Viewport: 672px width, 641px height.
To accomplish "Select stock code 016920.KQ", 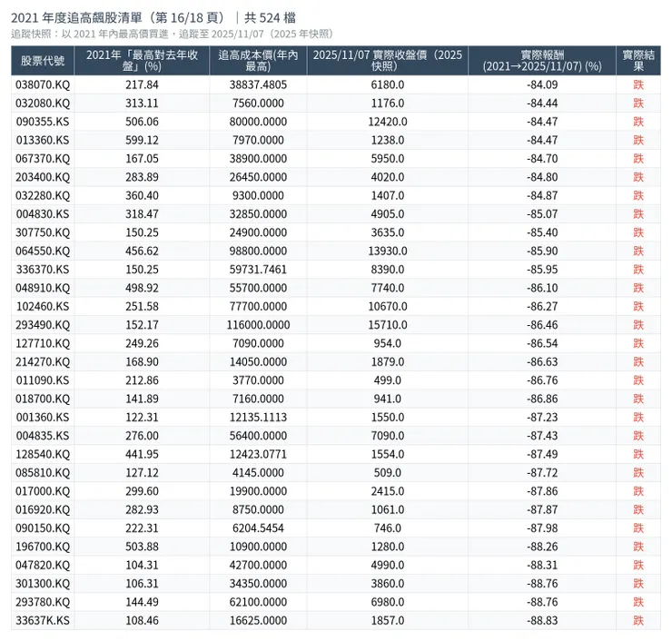I will point(43,509).
